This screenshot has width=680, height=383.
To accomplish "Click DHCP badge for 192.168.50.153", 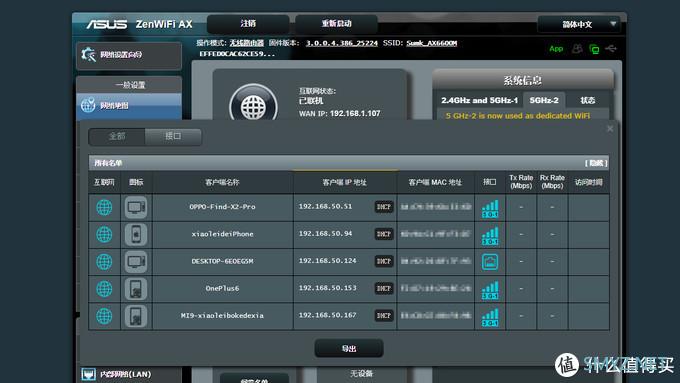I will [384, 288].
